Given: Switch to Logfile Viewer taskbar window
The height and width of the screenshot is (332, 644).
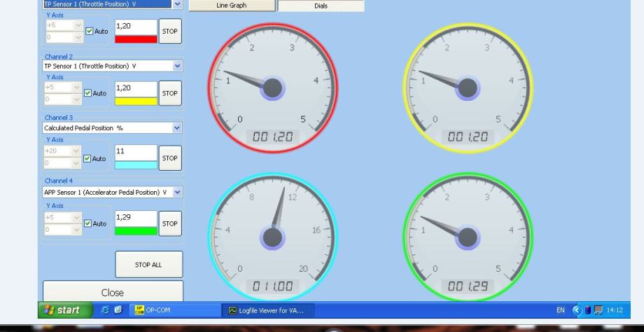Looking at the screenshot, I should pyautogui.click(x=268, y=310).
